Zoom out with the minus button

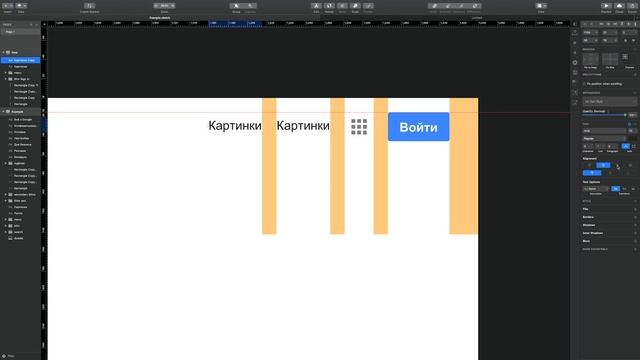[156, 6]
